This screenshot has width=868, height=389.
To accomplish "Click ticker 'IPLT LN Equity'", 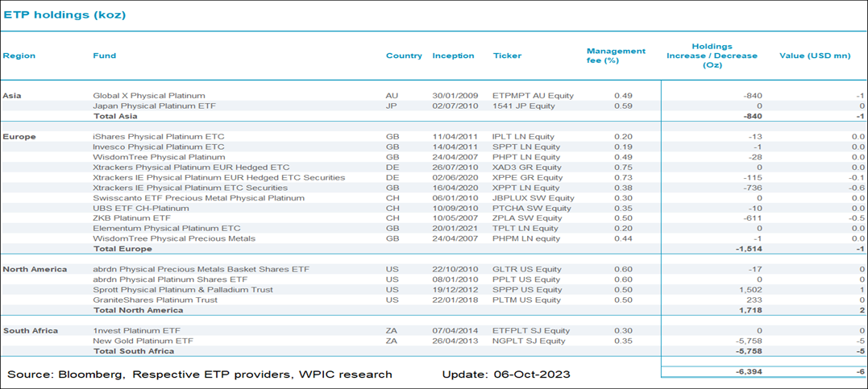I will tap(523, 137).
